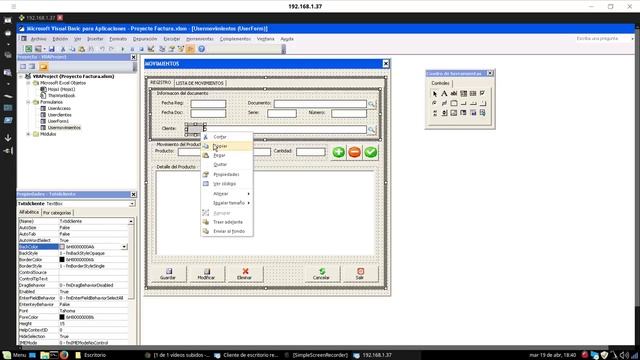
Task: Click the Font property row value Tahoma
Action: tap(93, 311)
